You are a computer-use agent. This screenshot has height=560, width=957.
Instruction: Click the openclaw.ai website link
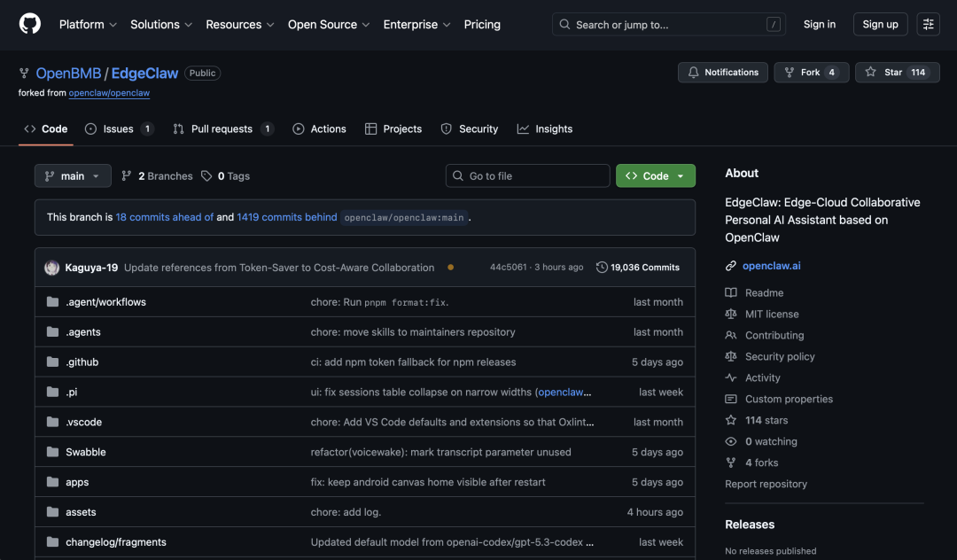pos(771,266)
